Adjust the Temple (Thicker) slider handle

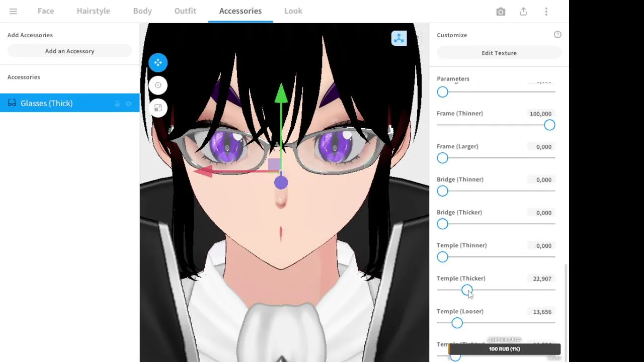[x=467, y=290]
